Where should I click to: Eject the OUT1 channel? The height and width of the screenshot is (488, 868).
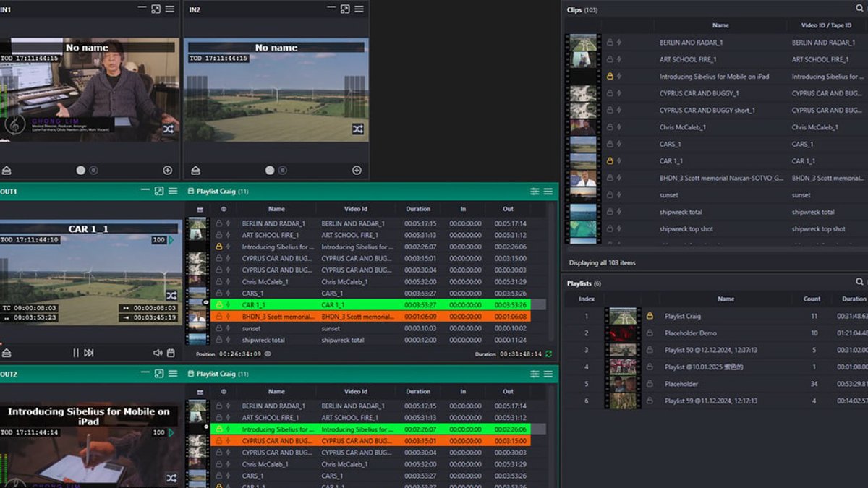pyautogui.click(x=7, y=353)
